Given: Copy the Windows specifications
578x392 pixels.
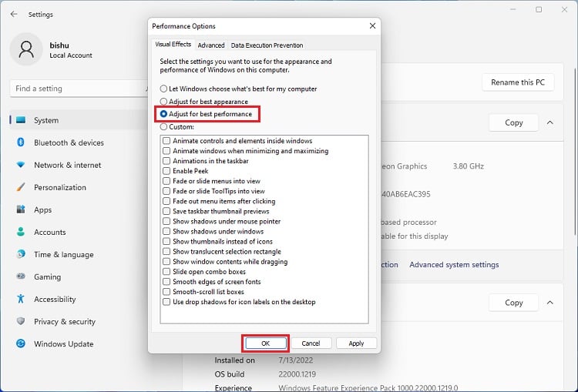Looking at the screenshot, I should click(513, 303).
